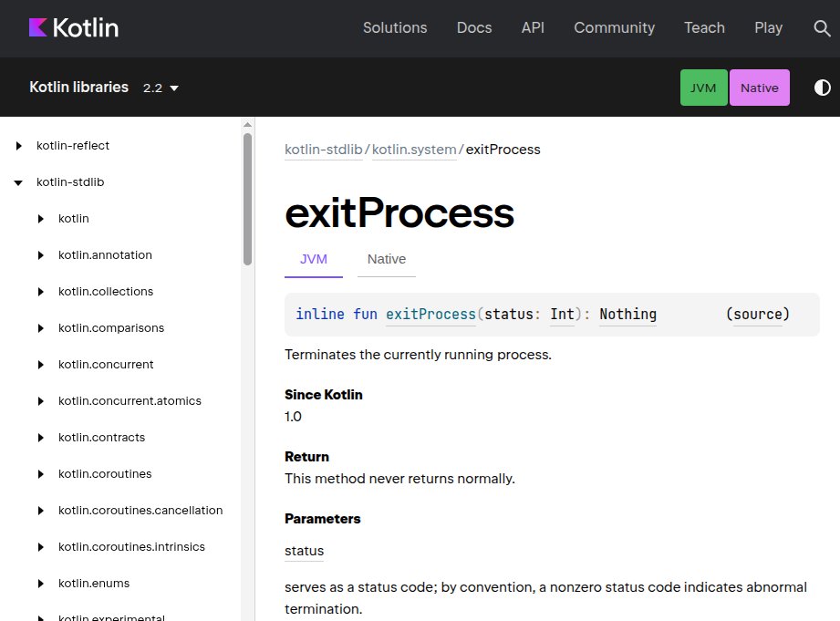This screenshot has width=840, height=621.
Task: Open kotlin-stdlib in sidebar
Action: 70,182
